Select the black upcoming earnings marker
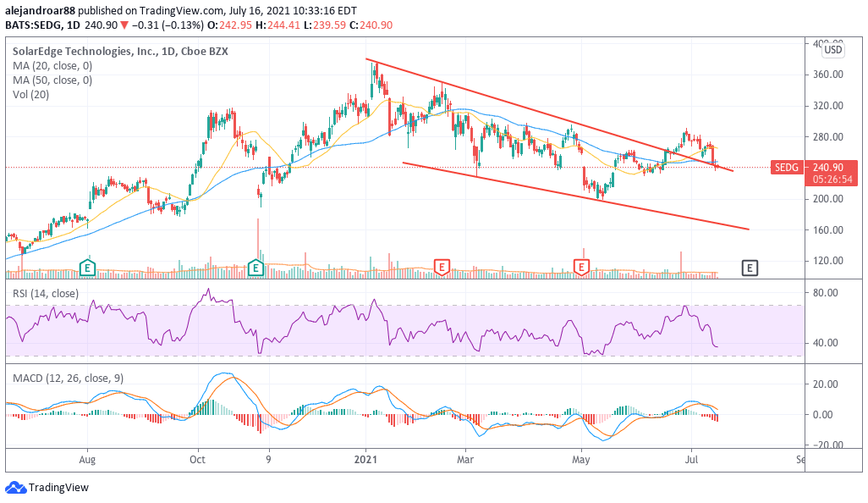 point(750,268)
